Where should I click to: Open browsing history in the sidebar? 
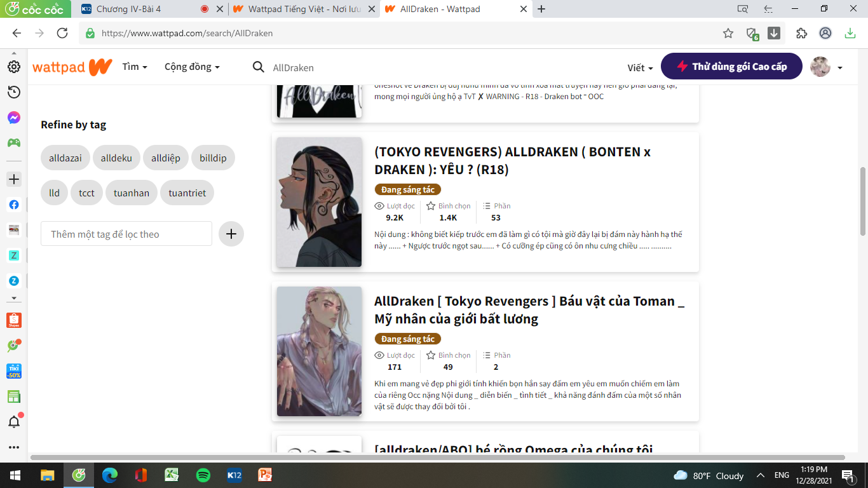click(x=14, y=92)
